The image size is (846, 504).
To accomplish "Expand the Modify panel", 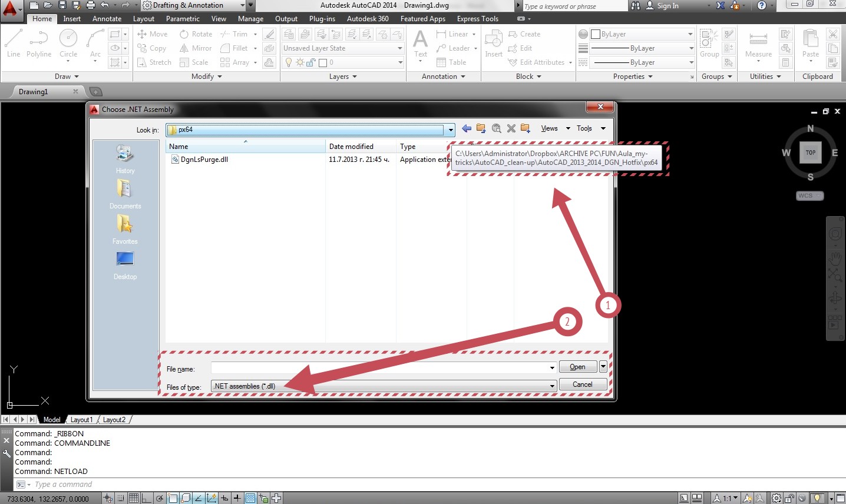I will [x=207, y=77].
